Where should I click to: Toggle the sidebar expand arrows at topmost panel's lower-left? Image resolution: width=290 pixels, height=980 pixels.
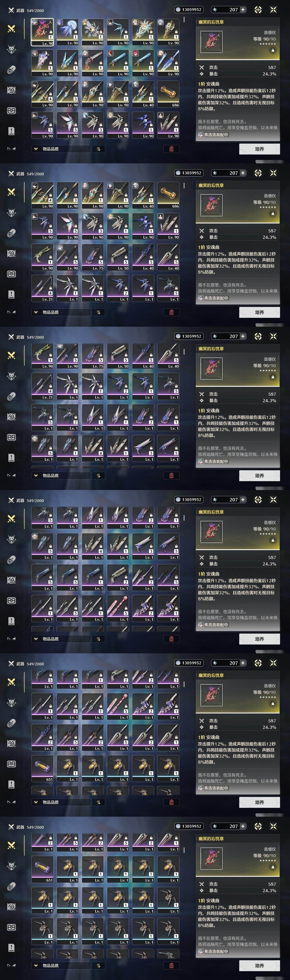(11, 149)
